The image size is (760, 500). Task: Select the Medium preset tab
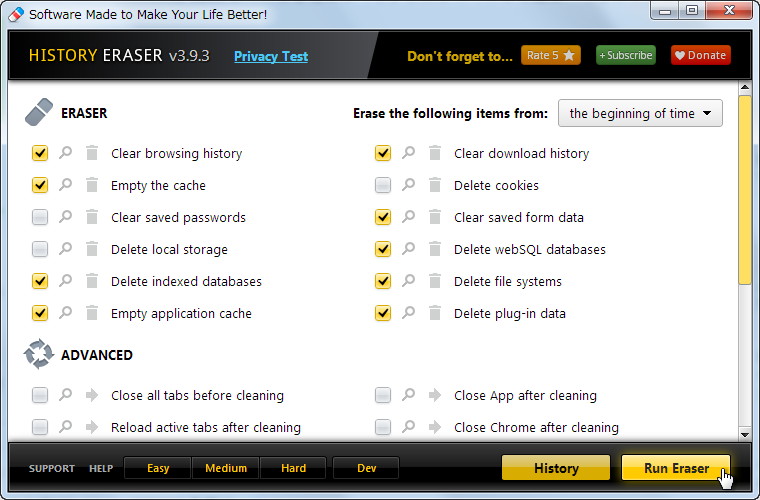click(x=226, y=468)
